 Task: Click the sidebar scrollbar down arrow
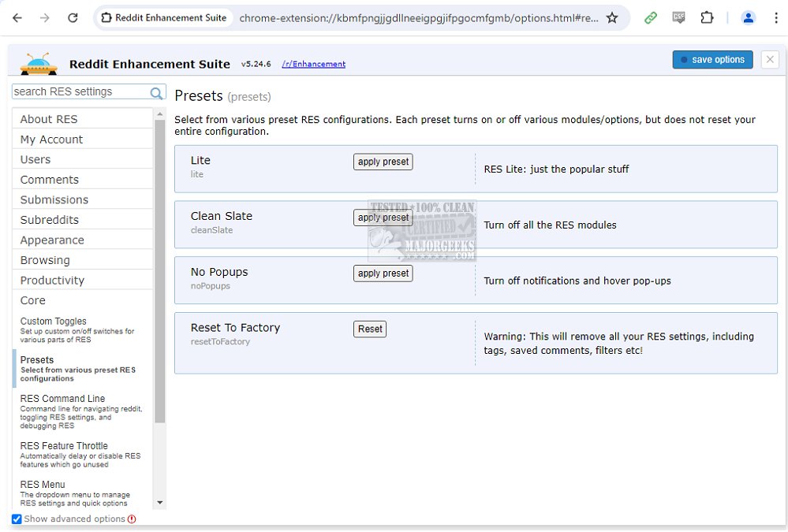click(x=160, y=502)
